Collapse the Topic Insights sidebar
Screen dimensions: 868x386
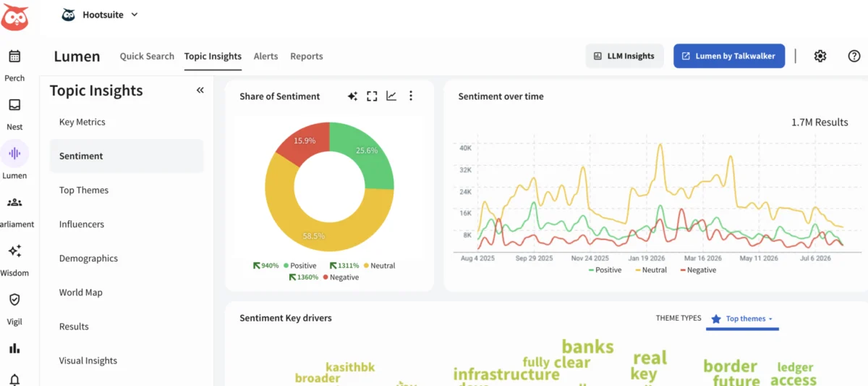point(200,91)
